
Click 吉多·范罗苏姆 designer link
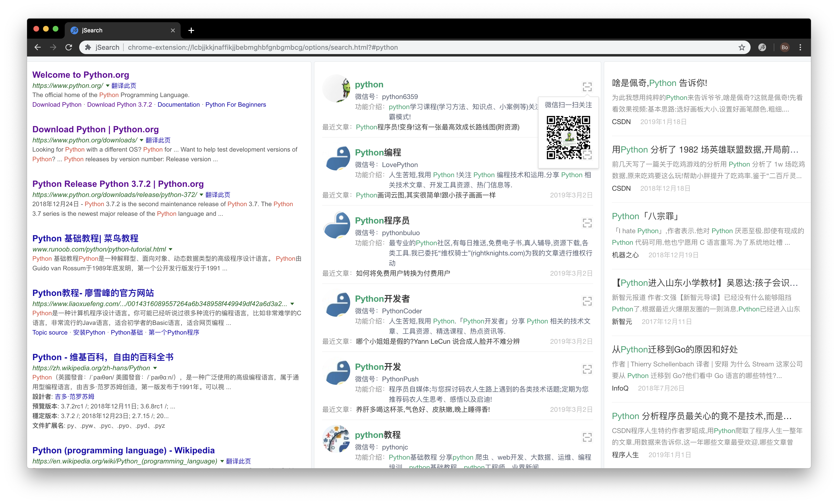tap(74, 397)
